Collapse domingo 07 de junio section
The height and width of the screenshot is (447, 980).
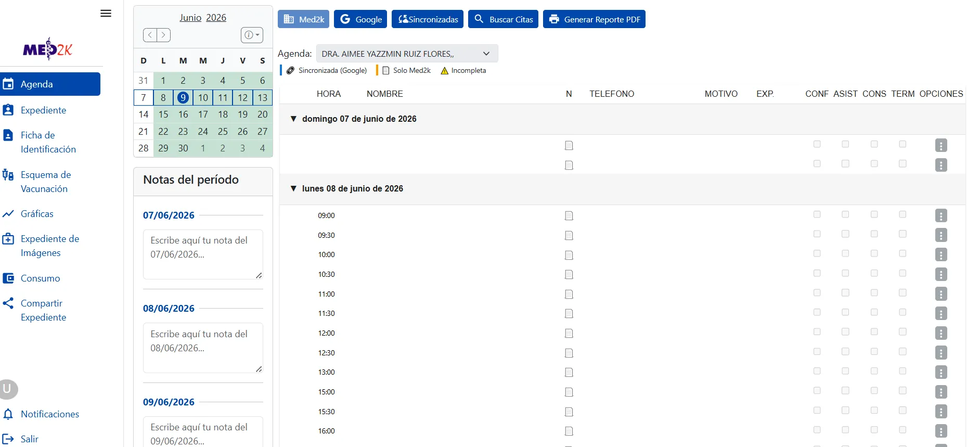(293, 119)
